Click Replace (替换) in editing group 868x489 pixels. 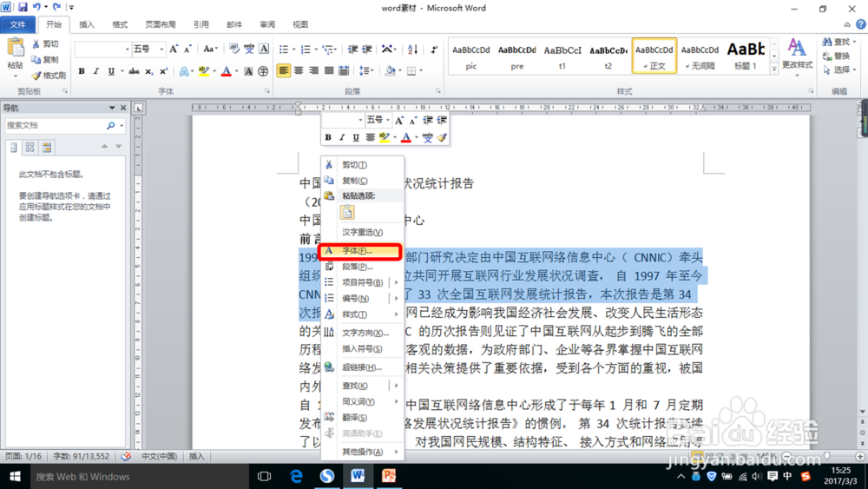tap(837, 56)
